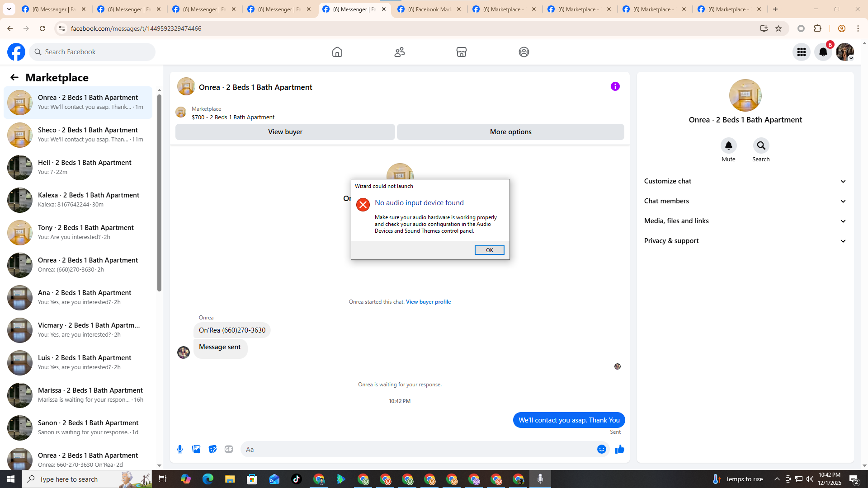Open the taskbar clock and date
Screen dimensions: 868x488
830,479
